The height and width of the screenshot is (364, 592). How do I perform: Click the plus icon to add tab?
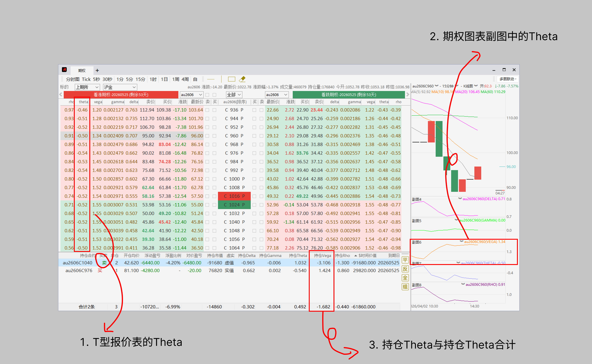coord(97,70)
